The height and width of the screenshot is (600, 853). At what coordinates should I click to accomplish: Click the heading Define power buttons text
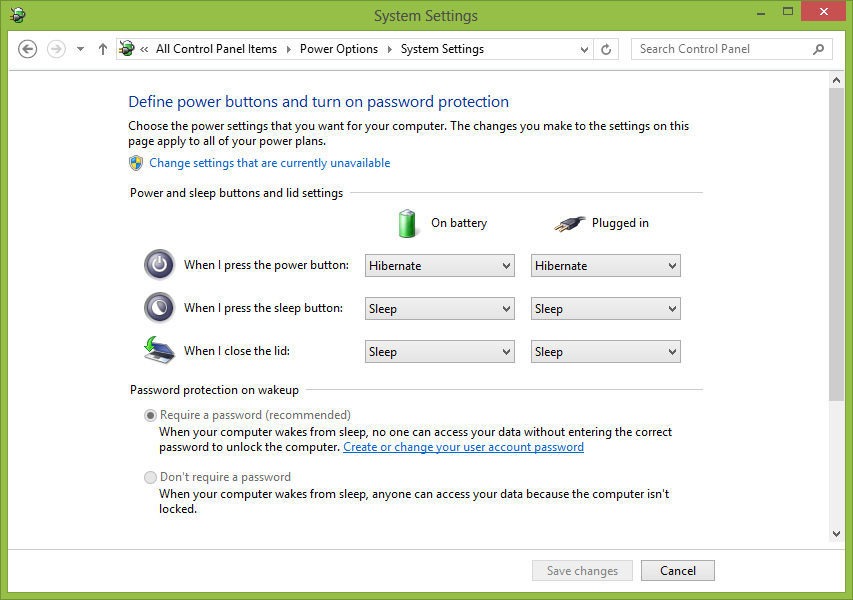(319, 102)
